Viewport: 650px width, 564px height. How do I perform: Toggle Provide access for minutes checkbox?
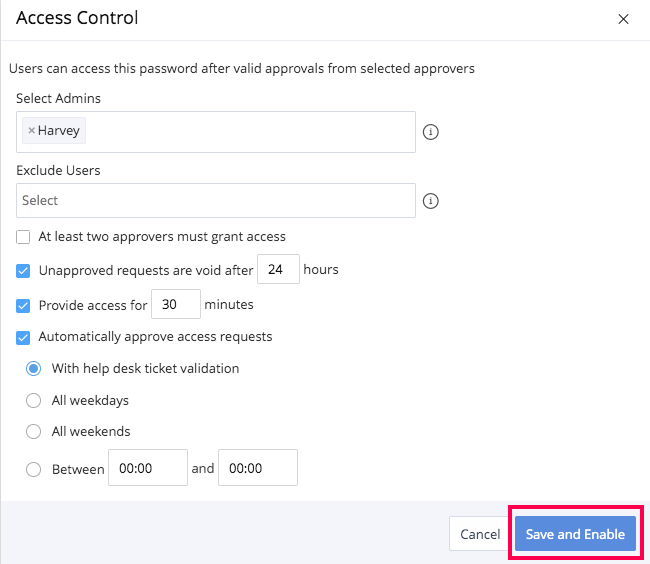coord(24,305)
